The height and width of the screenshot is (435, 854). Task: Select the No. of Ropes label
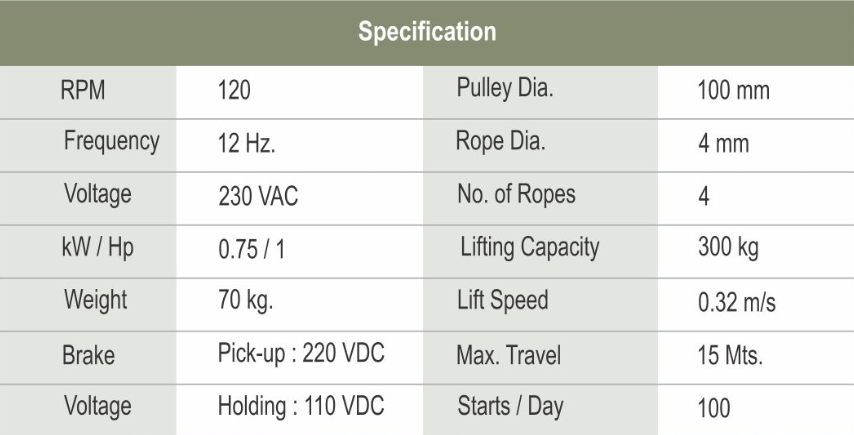[516, 194]
